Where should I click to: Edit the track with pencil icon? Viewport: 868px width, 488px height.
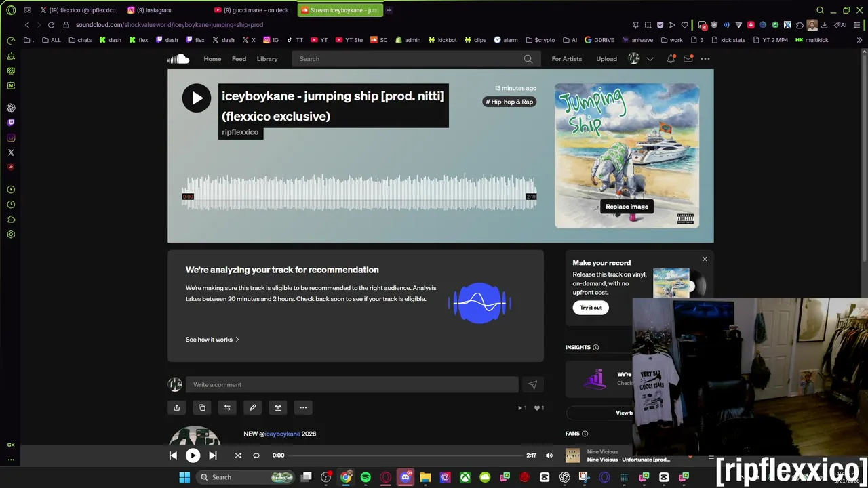(252, 407)
